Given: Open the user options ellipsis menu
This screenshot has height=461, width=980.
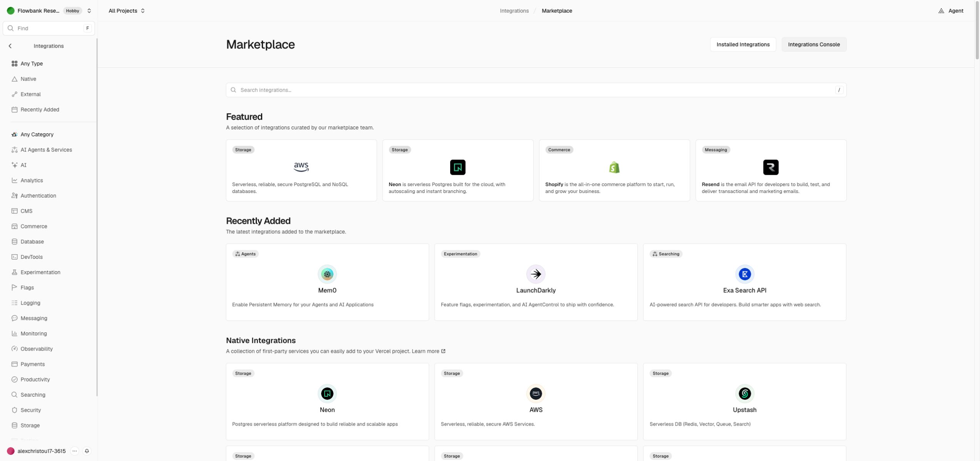Looking at the screenshot, I should click(x=75, y=451).
